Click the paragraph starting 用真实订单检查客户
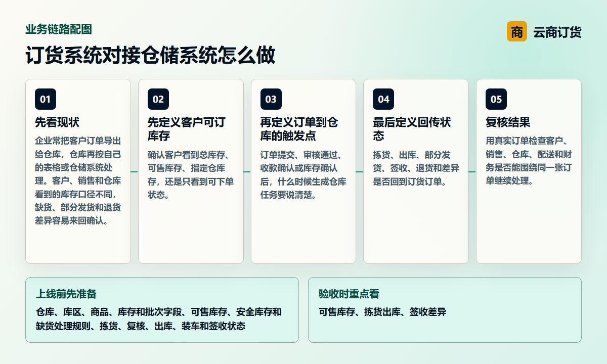 coord(529,161)
